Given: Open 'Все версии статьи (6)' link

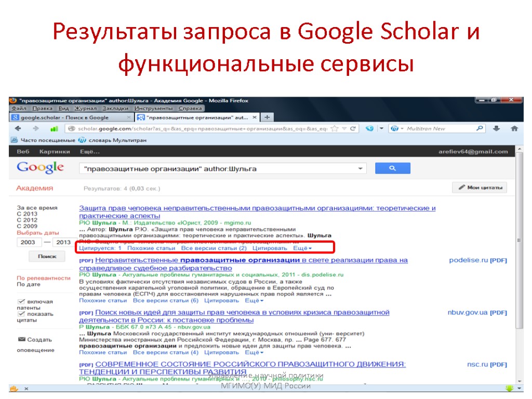Looking at the screenshot, I should (166, 301).
